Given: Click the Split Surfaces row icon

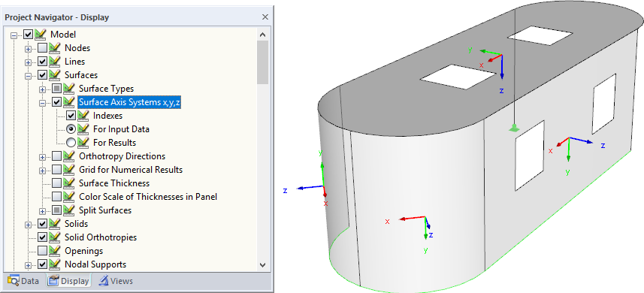Looking at the screenshot, I should point(69,210).
